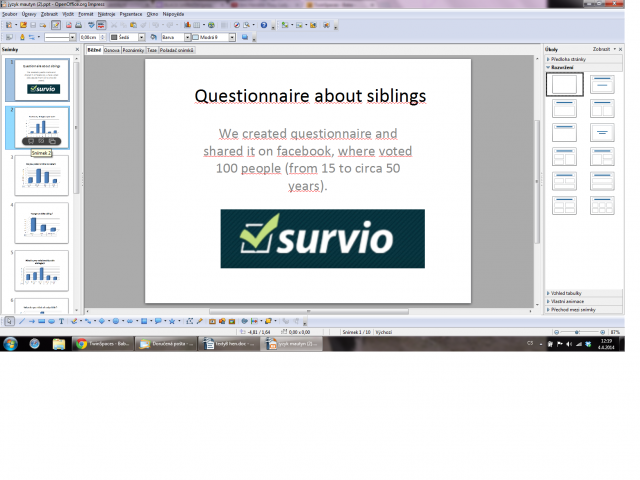
Task: Click the Save diskette icon
Action: click(x=33, y=25)
